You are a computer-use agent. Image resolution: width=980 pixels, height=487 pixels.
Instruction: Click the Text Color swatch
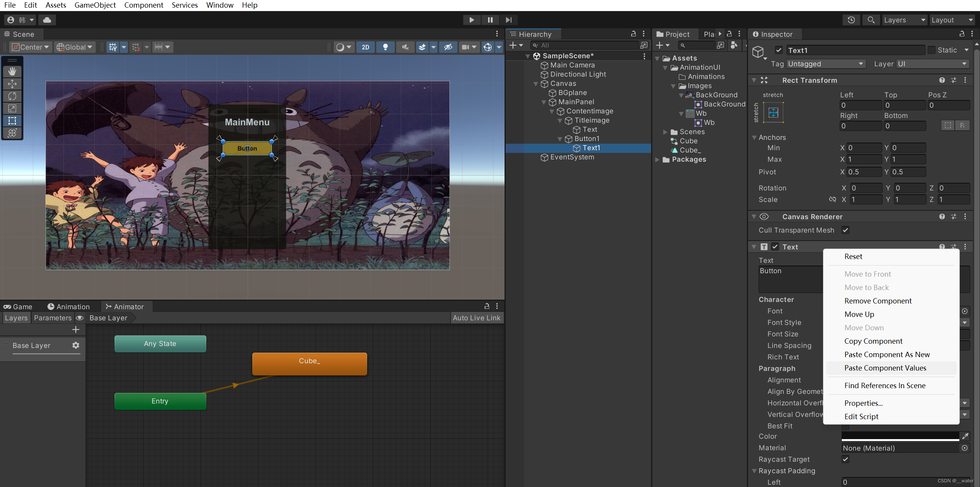click(900, 436)
